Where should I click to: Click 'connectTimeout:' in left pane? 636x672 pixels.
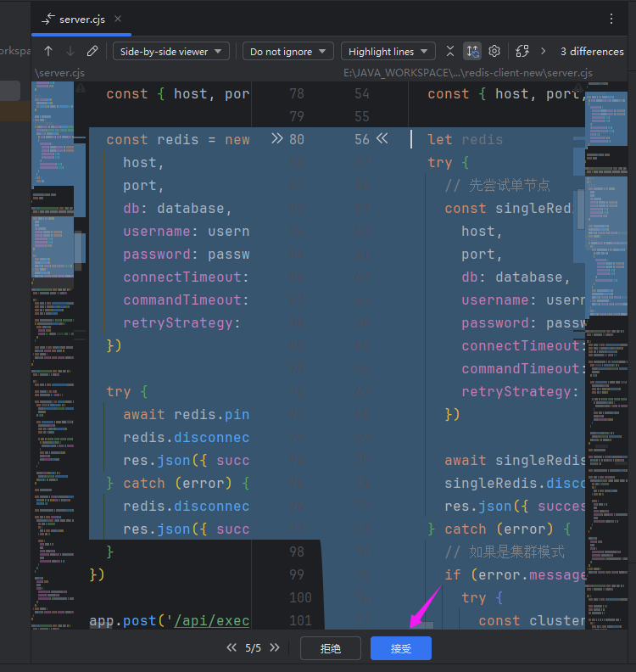(x=186, y=277)
